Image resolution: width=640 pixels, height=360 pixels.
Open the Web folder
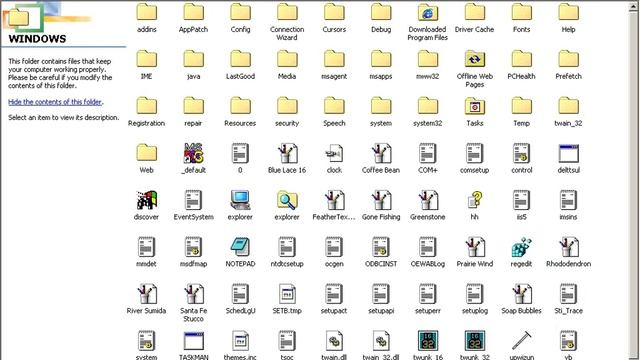coord(147,153)
